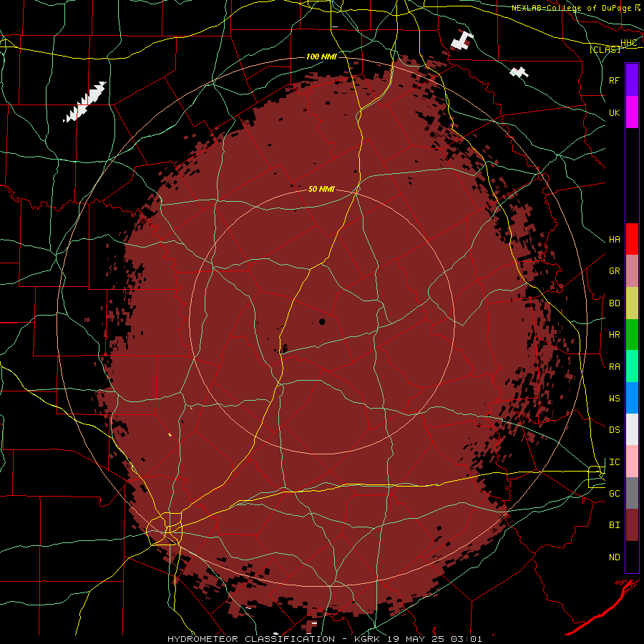
Task: Click the GR legend label
Action: point(614,271)
